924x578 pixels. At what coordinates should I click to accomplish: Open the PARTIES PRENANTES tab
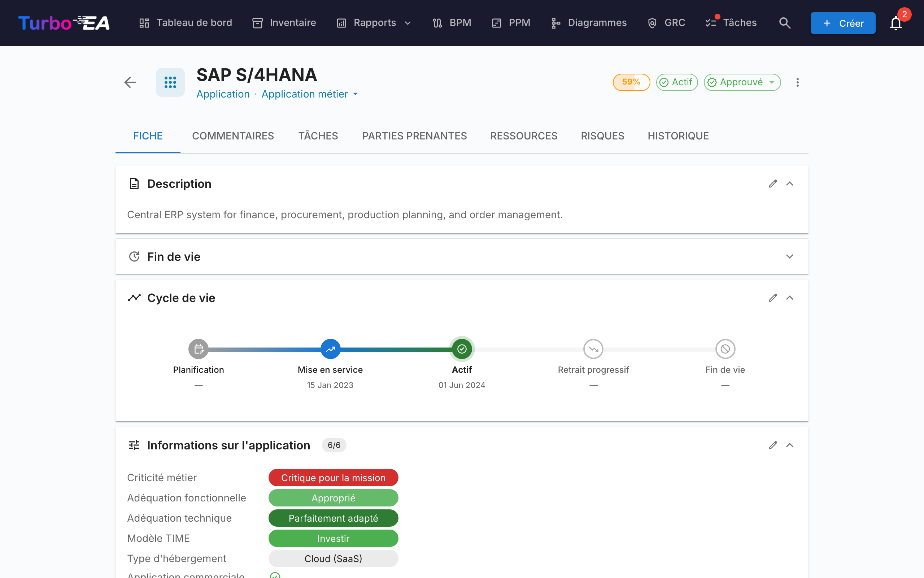point(414,136)
